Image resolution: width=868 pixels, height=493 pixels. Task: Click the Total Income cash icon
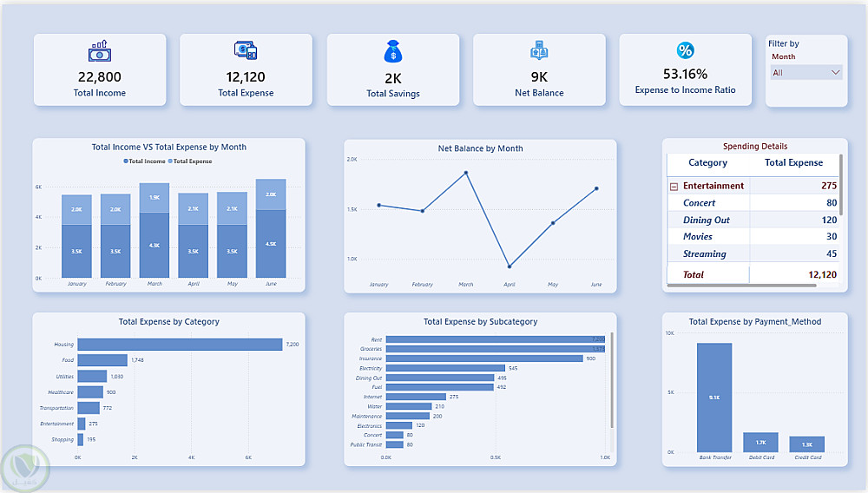coord(100,51)
